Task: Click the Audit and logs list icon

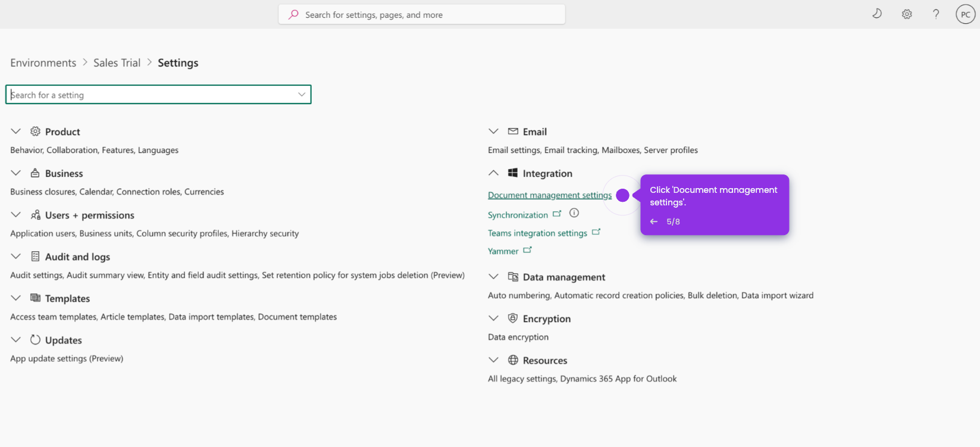Action: [36, 257]
